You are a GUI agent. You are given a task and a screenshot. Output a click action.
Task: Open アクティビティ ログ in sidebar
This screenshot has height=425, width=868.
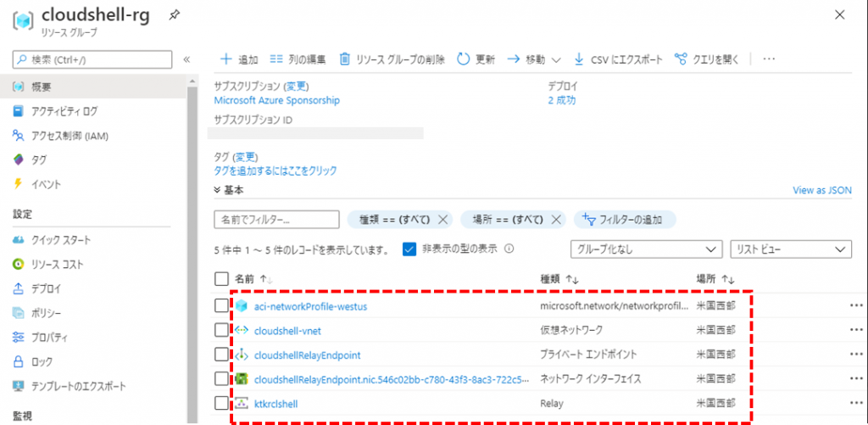coord(64,111)
